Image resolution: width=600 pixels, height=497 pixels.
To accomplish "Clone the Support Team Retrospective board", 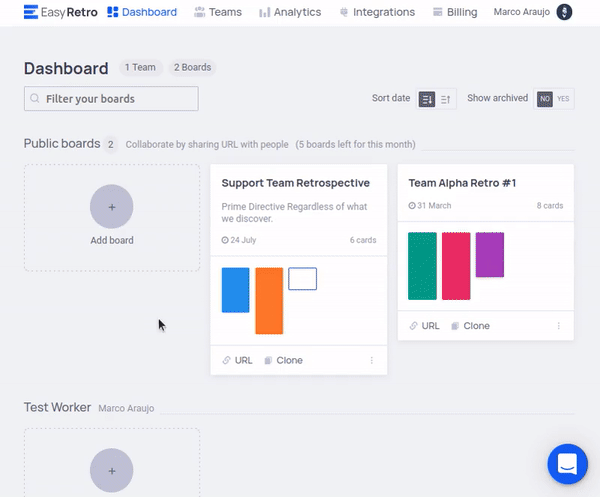I will click(x=283, y=360).
